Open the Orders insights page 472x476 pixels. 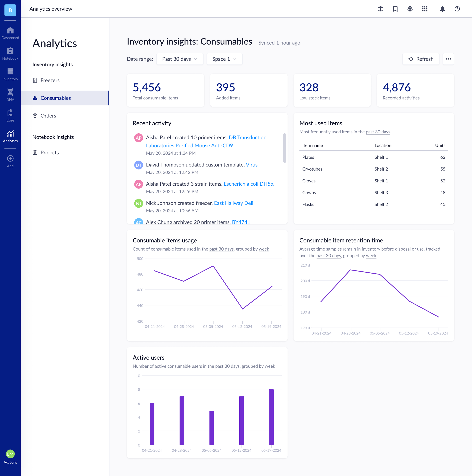[x=48, y=115]
